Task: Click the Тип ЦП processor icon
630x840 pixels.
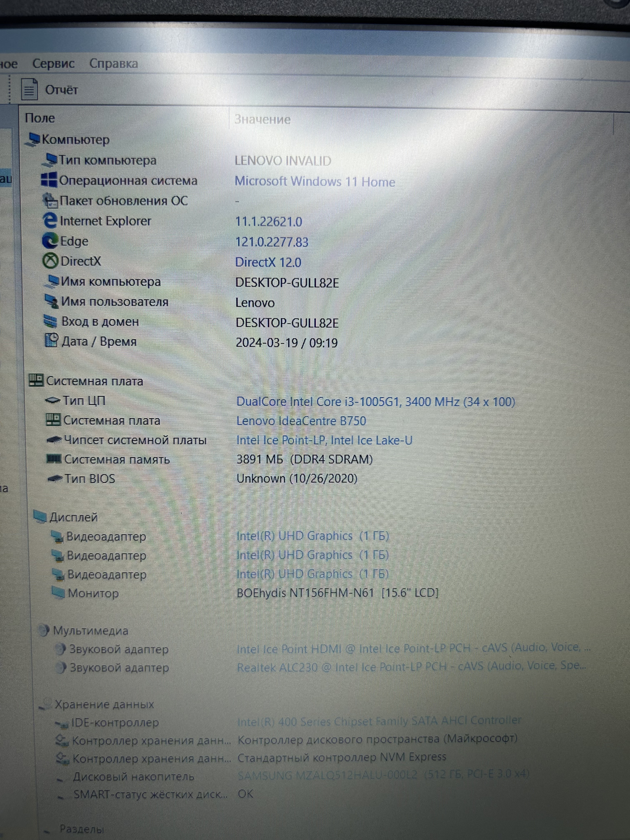Action: coord(52,400)
